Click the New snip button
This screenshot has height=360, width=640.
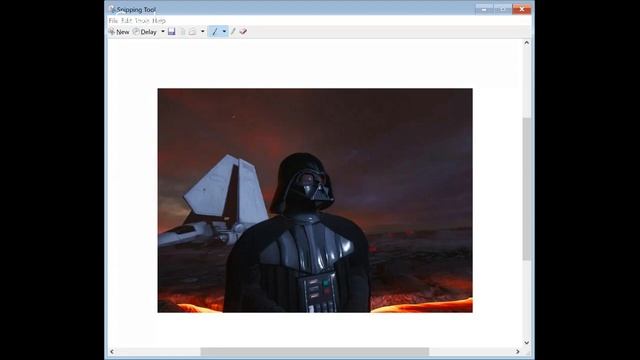[119, 32]
